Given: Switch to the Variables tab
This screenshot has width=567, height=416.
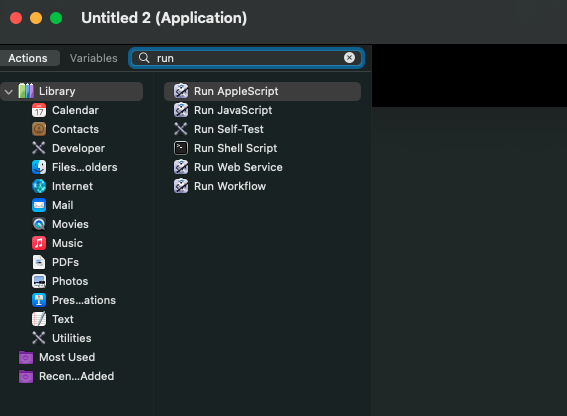Looking at the screenshot, I should coord(94,58).
